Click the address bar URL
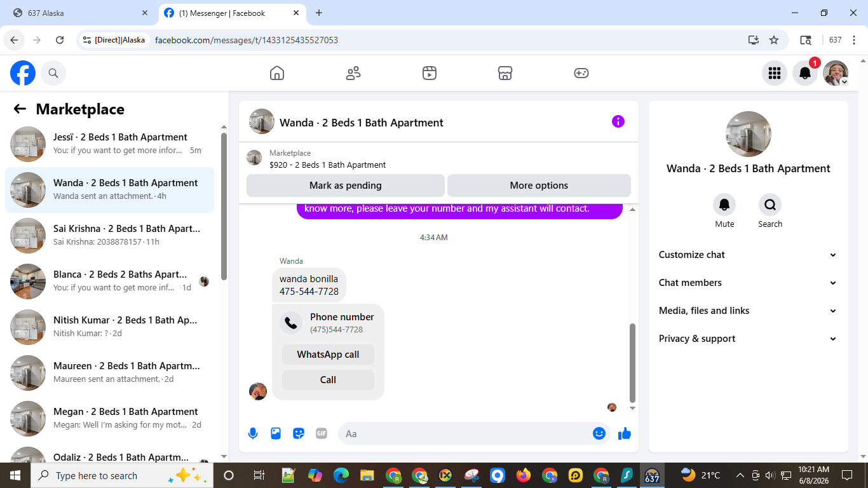This screenshot has width=868, height=488. (247, 40)
